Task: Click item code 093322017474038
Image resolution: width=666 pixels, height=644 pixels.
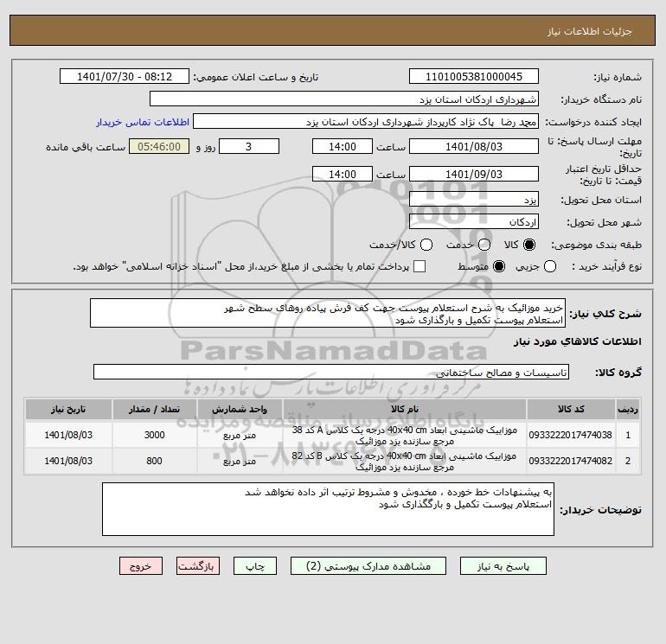Action: pyautogui.click(x=571, y=435)
